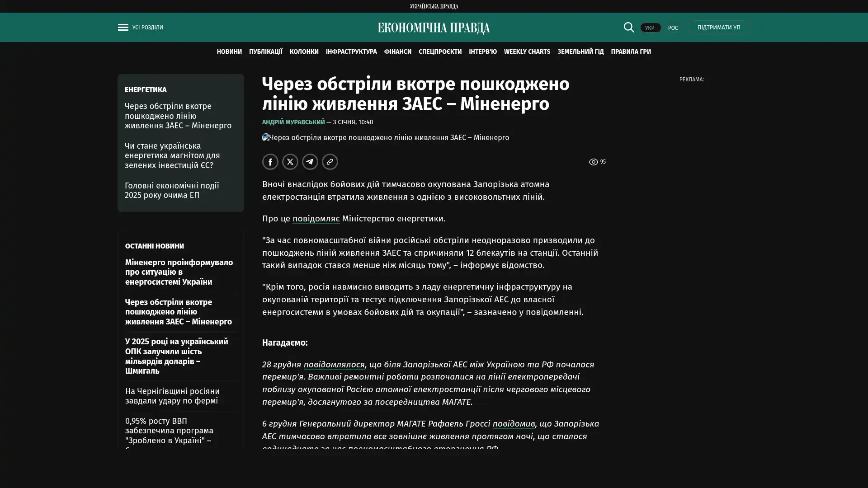Share article on Facebook
The height and width of the screenshot is (488, 868).
click(x=270, y=162)
